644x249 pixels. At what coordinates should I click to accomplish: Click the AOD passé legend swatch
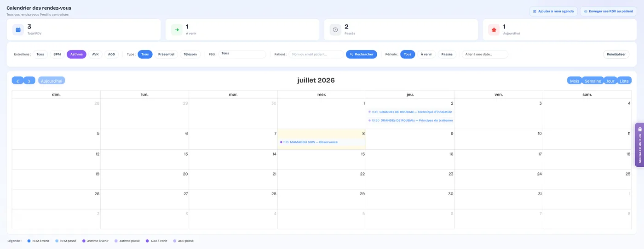[x=175, y=241]
